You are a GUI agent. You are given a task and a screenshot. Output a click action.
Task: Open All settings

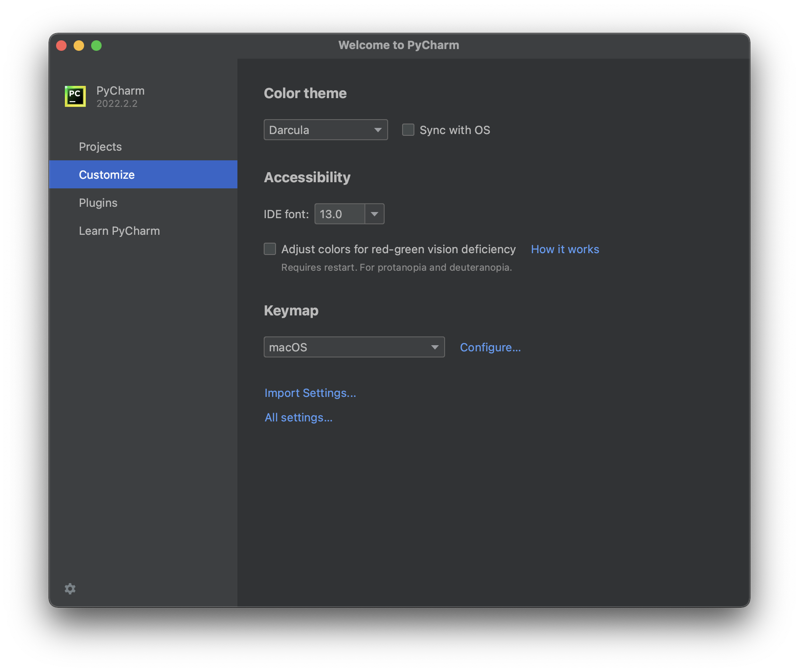(x=298, y=417)
